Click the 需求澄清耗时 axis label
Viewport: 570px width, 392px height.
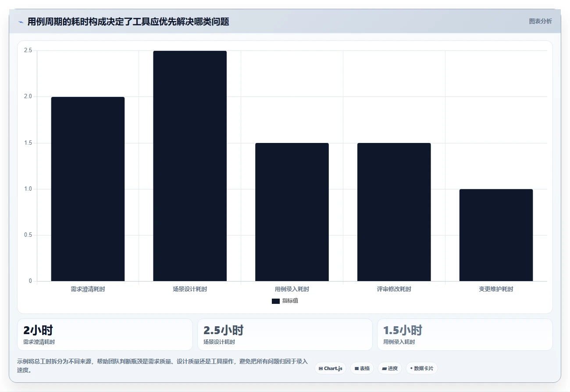click(88, 289)
